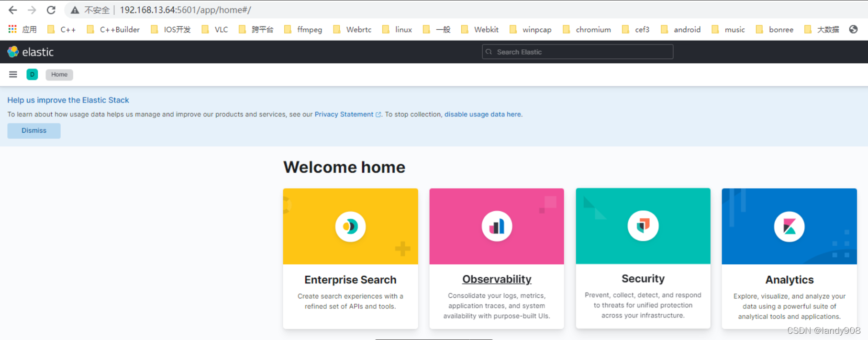Click the Security description text
Screen dimensions: 868x340
643,306
